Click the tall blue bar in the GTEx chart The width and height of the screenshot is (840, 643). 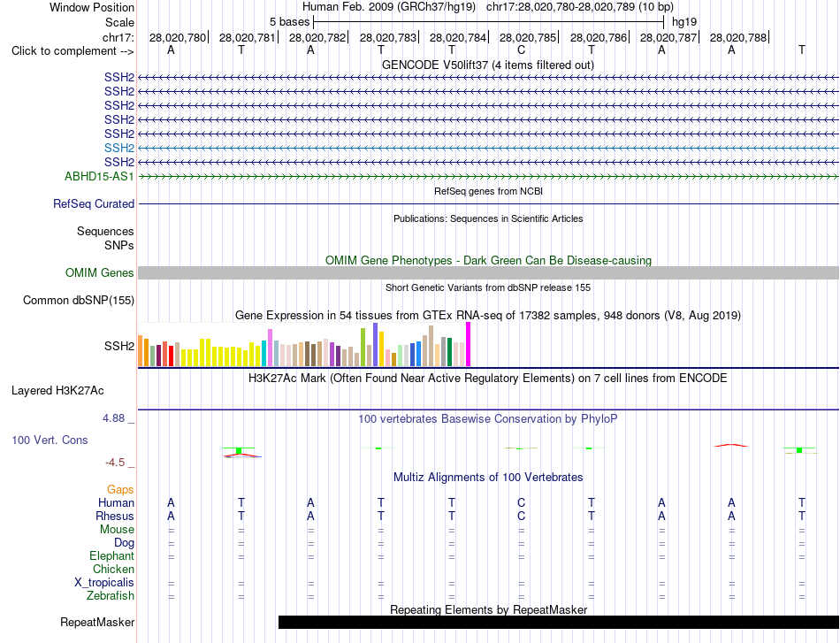(376, 345)
